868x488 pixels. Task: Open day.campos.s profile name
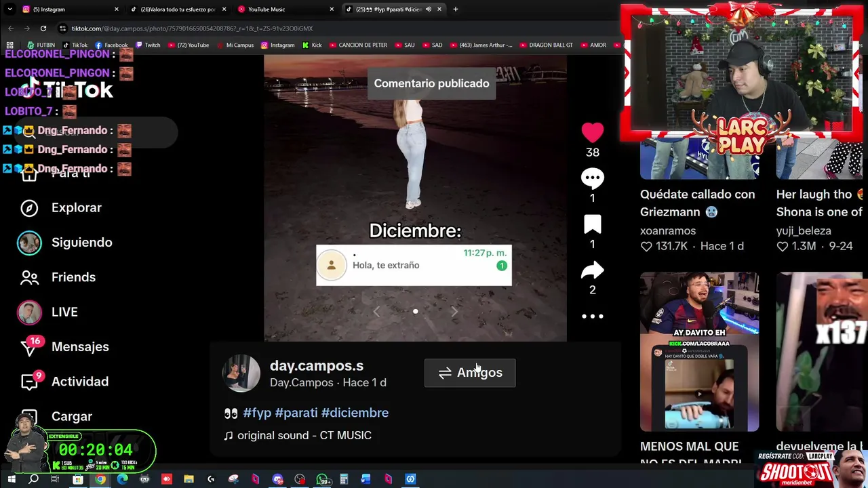[317, 365]
